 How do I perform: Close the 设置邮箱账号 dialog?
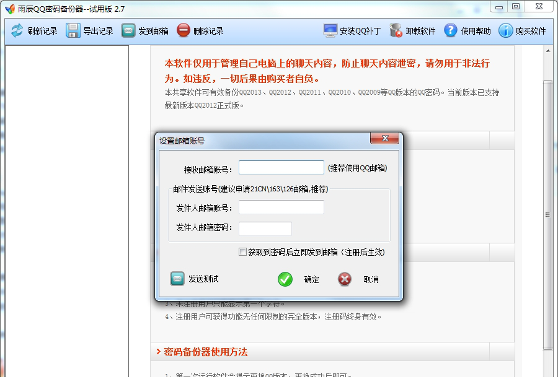tap(384, 138)
